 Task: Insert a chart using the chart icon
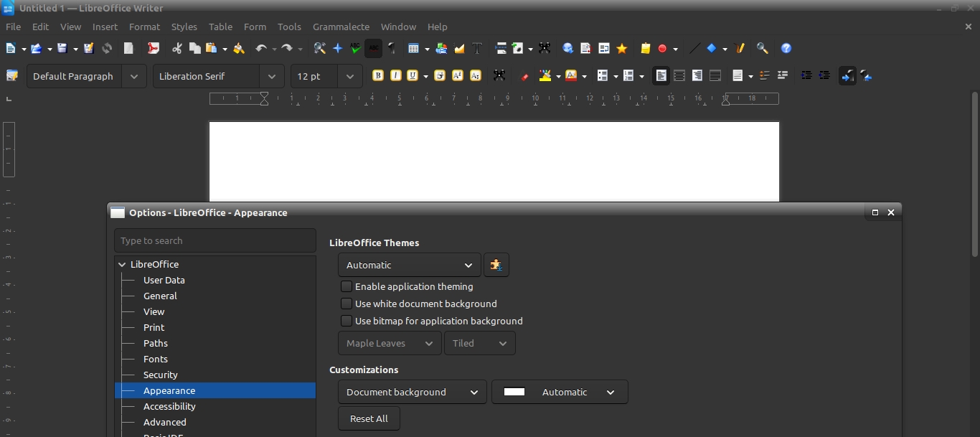tap(459, 48)
